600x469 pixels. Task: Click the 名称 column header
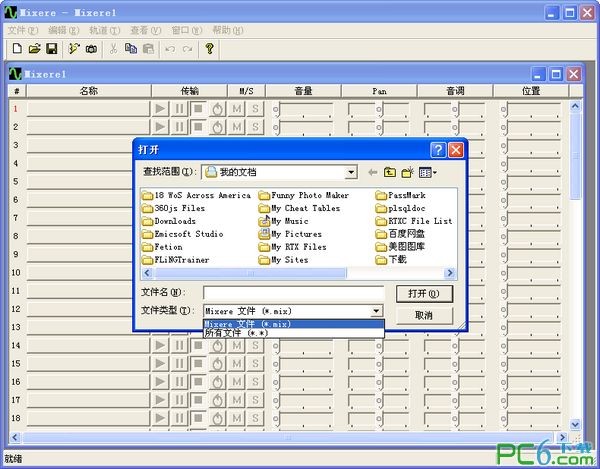89,91
